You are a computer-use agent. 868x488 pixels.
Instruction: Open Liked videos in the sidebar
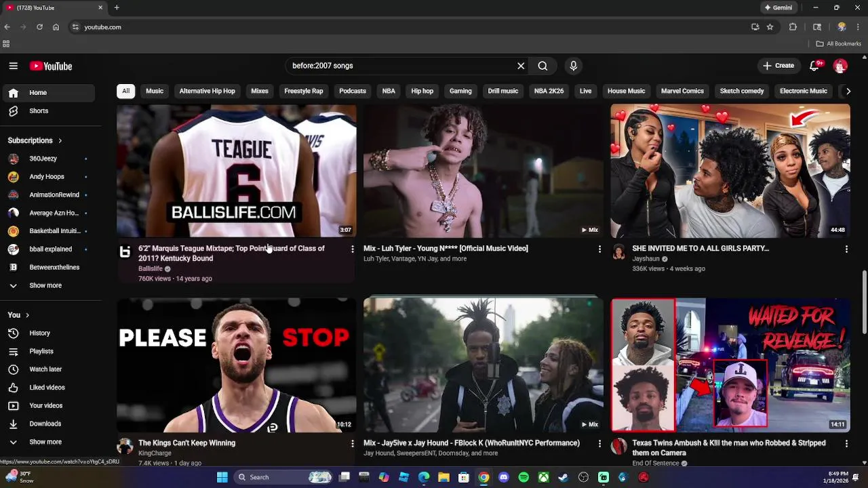pyautogui.click(x=48, y=388)
